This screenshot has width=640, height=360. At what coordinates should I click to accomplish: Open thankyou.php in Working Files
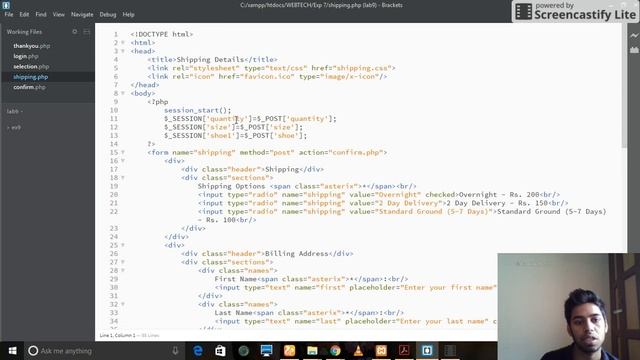31,46
